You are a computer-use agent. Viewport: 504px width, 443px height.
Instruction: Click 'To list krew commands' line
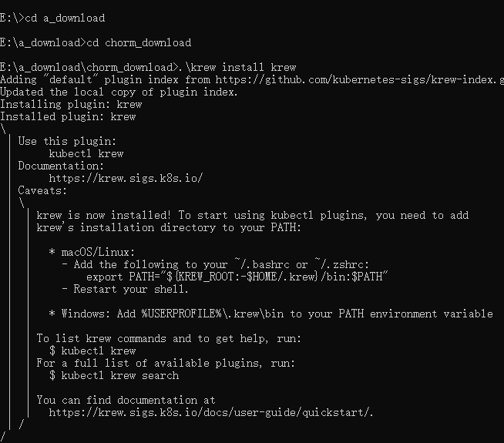pos(169,338)
